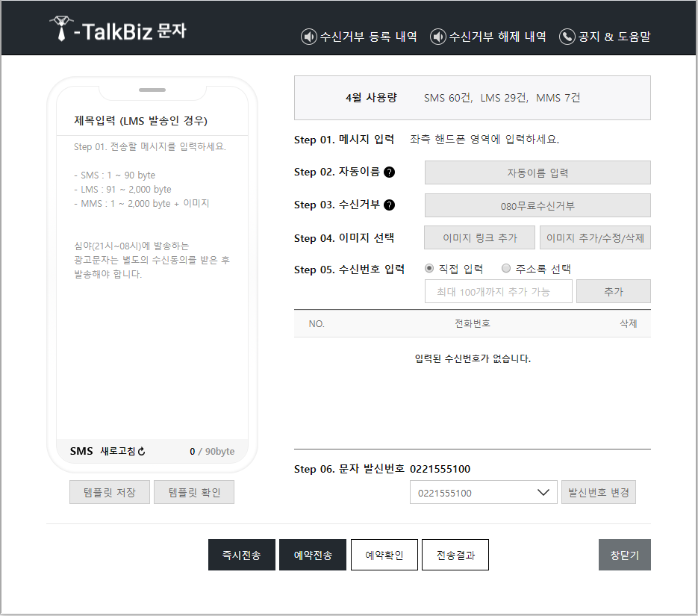The height and width of the screenshot is (616, 698).
Task: Click the 예약전송 button
Action: pyautogui.click(x=313, y=555)
